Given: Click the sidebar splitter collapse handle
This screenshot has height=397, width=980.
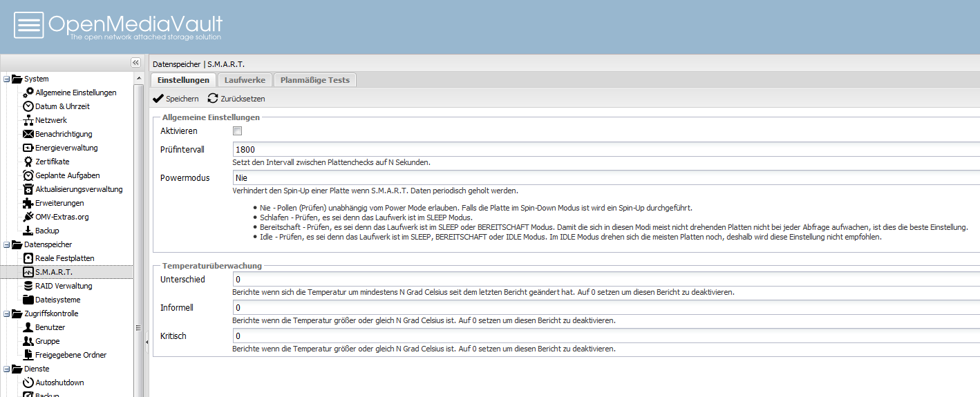Looking at the screenshot, I should (147, 342).
